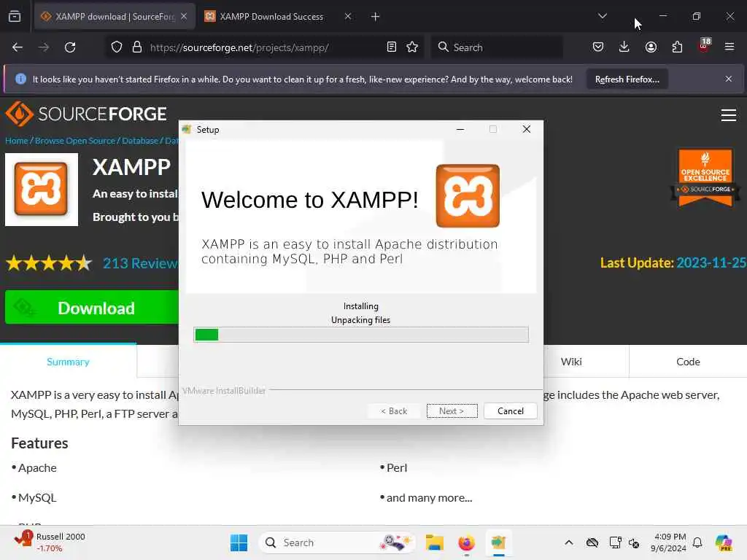Open the Firefox account icon
747x560 pixels.
pyautogui.click(x=651, y=47)
